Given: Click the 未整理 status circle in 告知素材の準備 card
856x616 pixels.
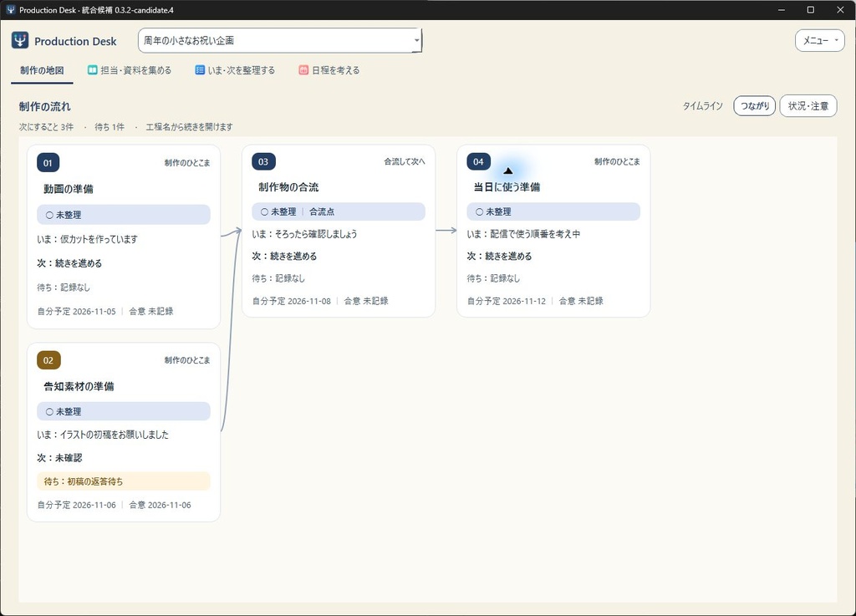Looking at the screenshot, I should click(x=49, y=412).
